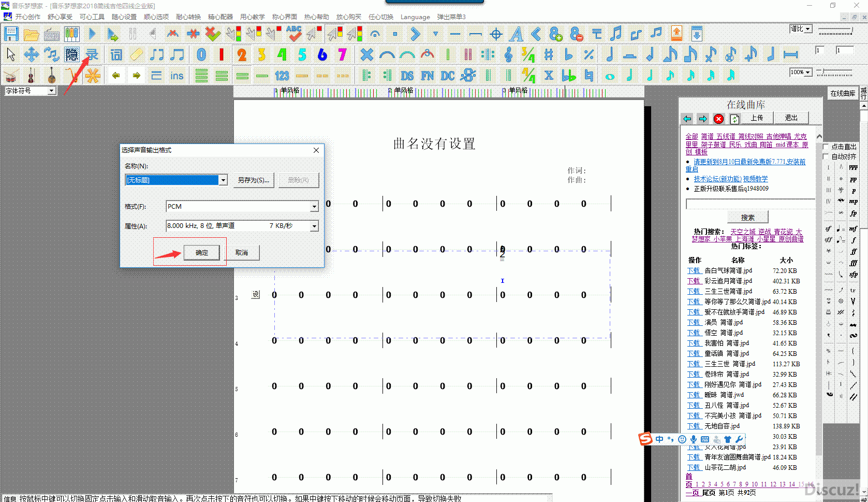This screenshot has width=868, height=502.
Task: Click the 搜索 search button
Action: coord(747,217)
